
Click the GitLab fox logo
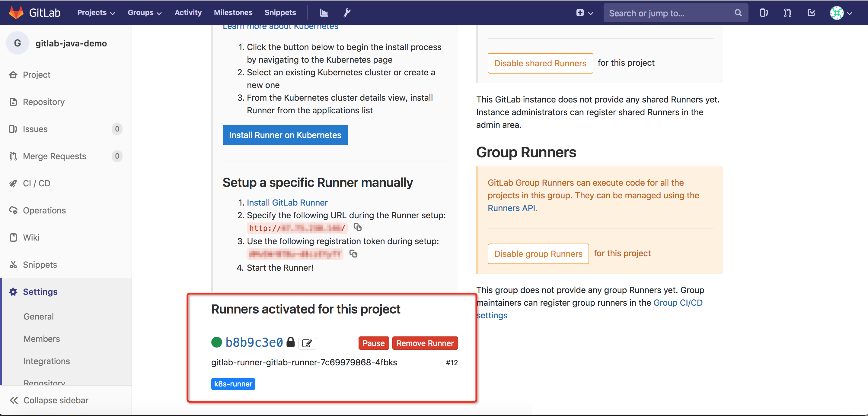pyautogui.click(x=16, y=12)
